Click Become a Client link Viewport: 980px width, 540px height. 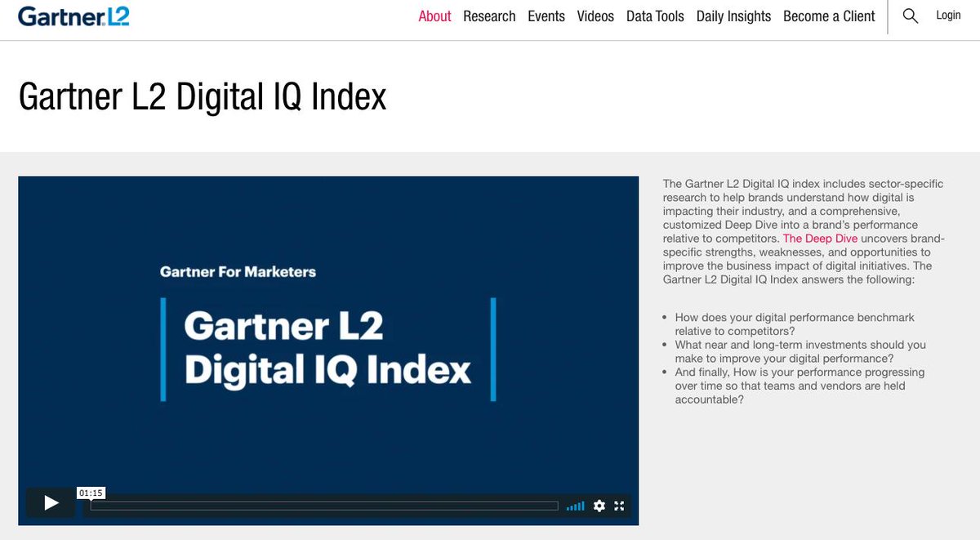coord(829,16)
